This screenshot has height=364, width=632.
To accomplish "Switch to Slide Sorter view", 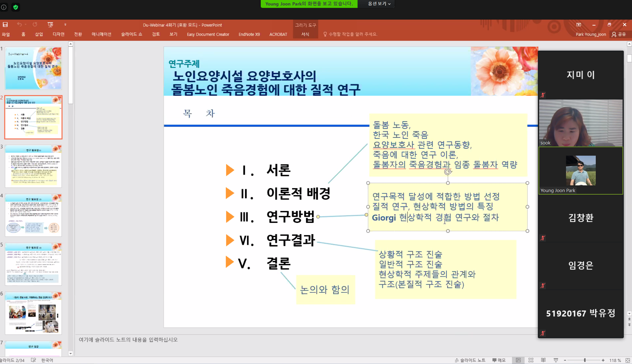I will 531,360.
